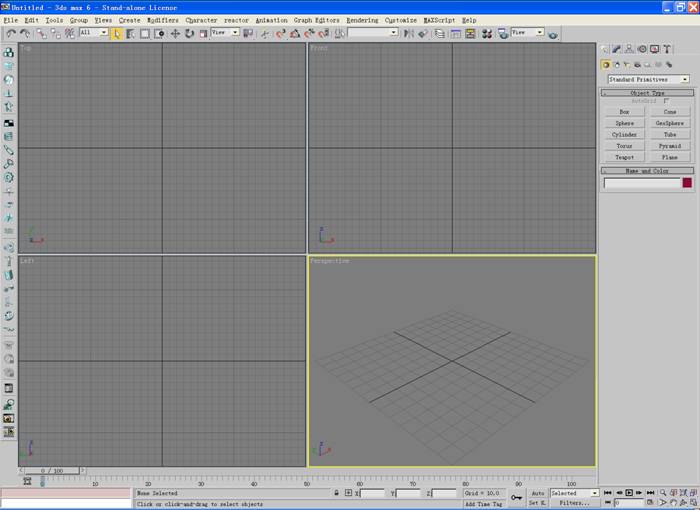This screenshot has width=700, height=510.
Task: Enable the AutoGrid checkbox
Action: (667, 101)
